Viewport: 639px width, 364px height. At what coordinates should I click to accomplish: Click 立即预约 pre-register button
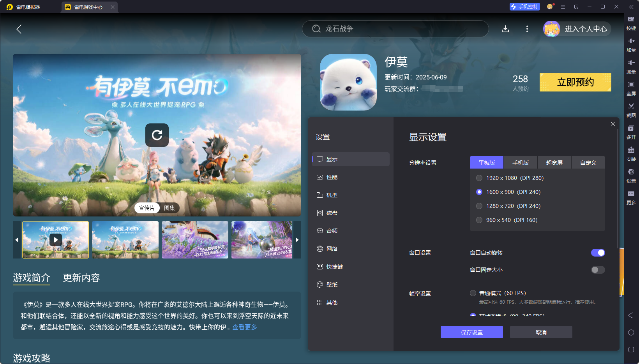(575, 82)
